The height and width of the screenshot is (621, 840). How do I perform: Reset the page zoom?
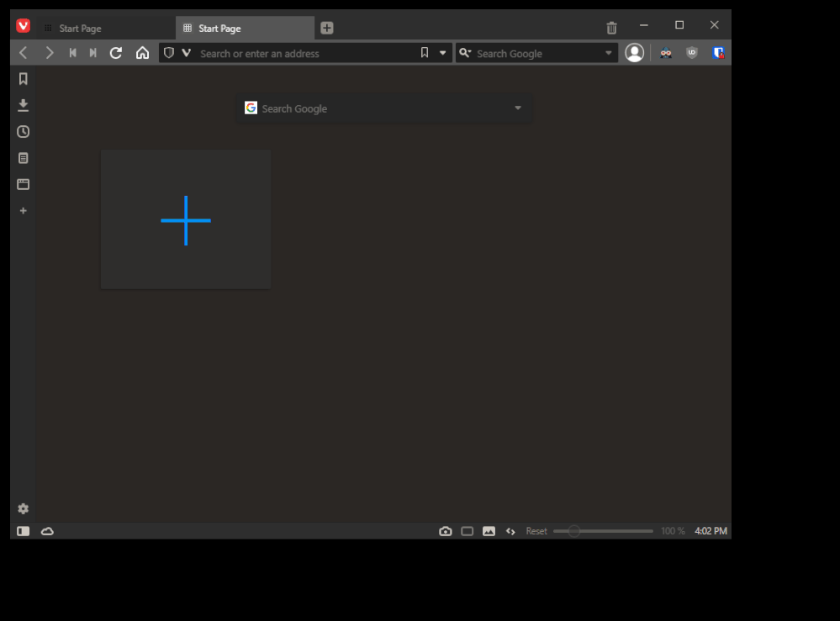coord(536,531)
